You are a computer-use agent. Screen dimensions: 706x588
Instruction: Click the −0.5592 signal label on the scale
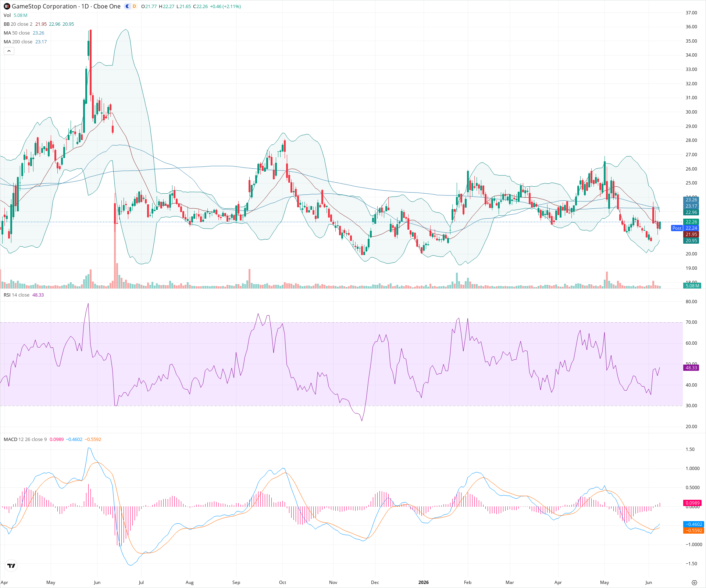693,531
